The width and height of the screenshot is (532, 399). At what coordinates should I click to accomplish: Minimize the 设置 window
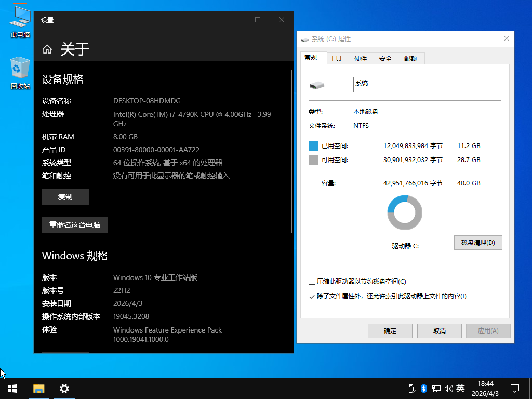234,20
